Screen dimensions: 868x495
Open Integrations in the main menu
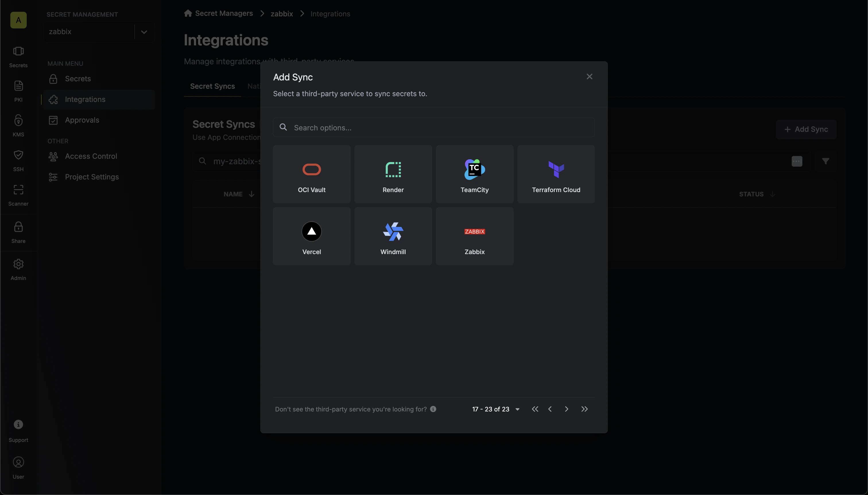pyautogui.click(x=99, y=99)
